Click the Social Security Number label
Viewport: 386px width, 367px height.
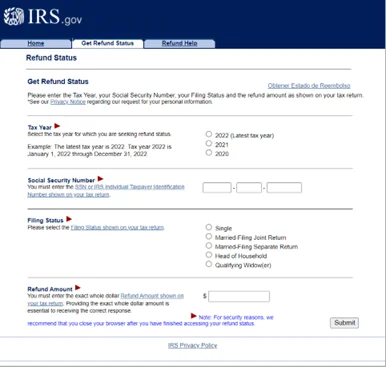pos(61,180)
